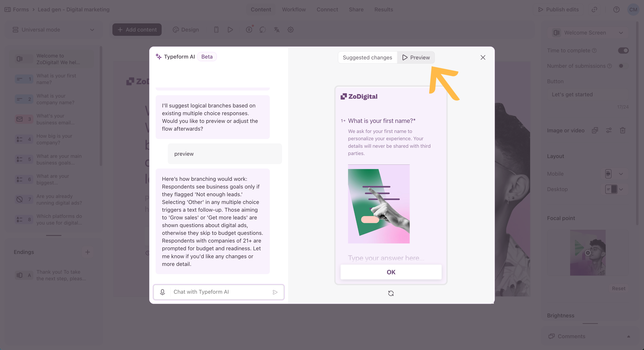
Task: Switch to the Suggested changes tab
Action: (367, 57)
